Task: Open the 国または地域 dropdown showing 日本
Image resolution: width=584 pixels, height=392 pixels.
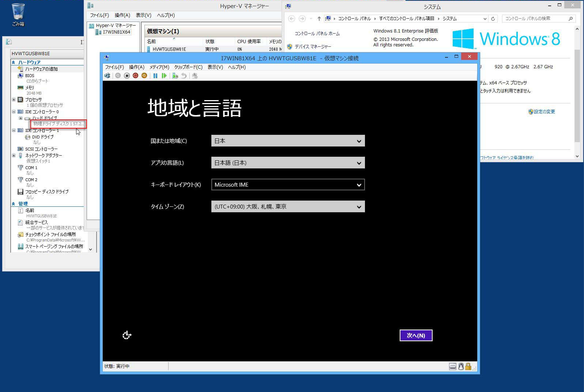Action: coord(288,141)
